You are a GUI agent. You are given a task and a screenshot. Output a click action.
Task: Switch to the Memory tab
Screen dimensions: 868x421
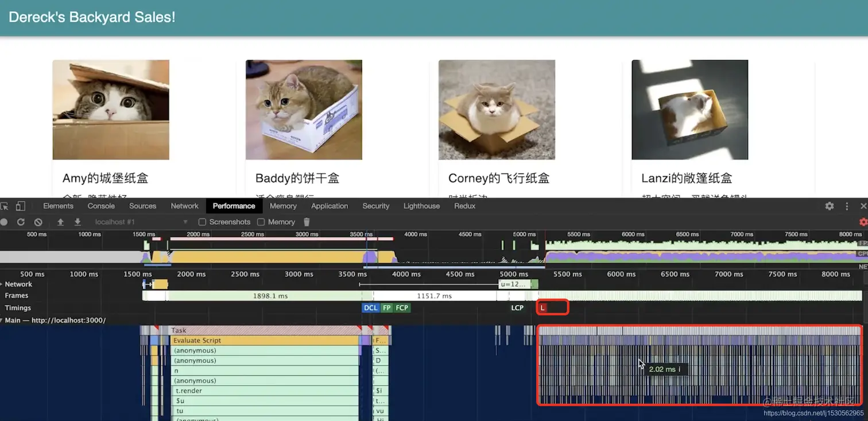pyautogui.click(x=283, y=206)
